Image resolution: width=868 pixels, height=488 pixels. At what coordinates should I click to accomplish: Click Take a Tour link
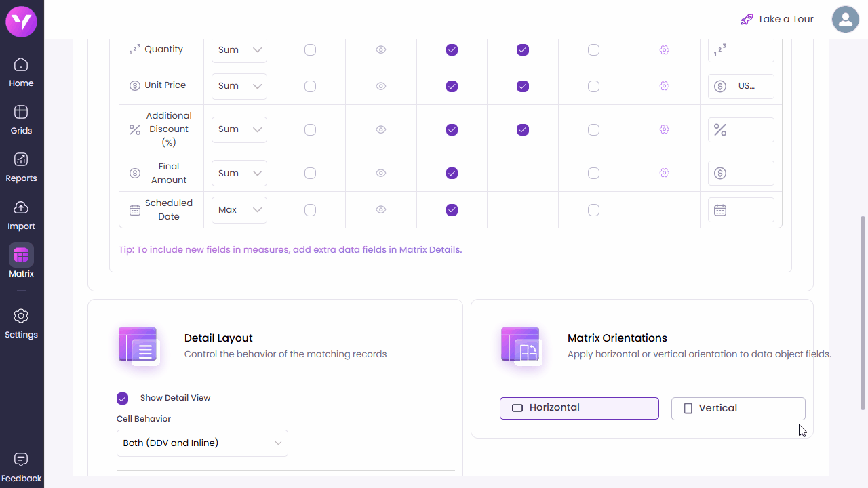point(777,19)
